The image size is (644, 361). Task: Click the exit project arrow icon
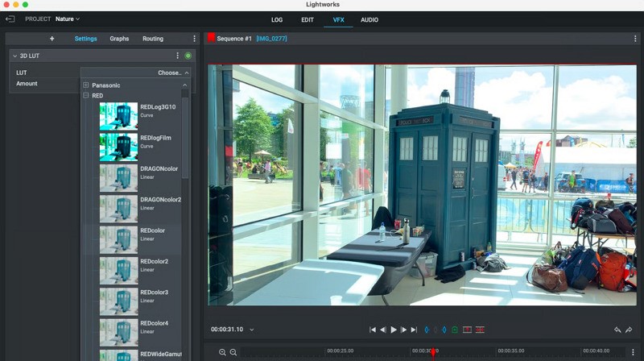[x=10, y=19]
